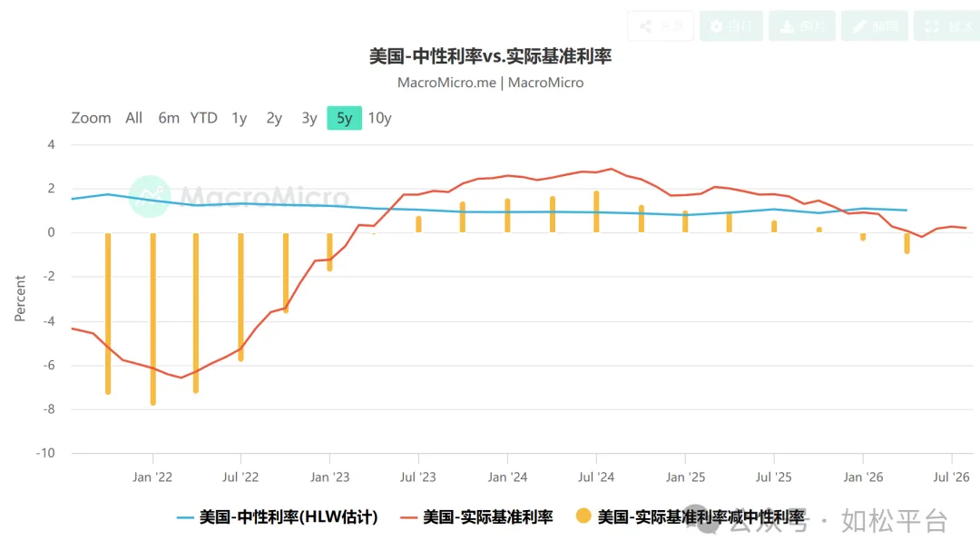Pick the 2y zoom range
This screenshot has width=980, height=560.
point(274,118)
